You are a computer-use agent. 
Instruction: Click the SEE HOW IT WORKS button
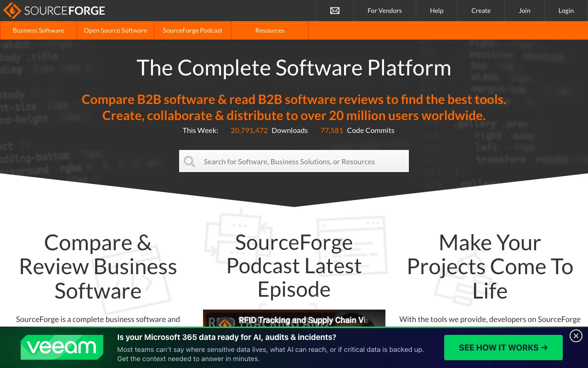(503, 347)
